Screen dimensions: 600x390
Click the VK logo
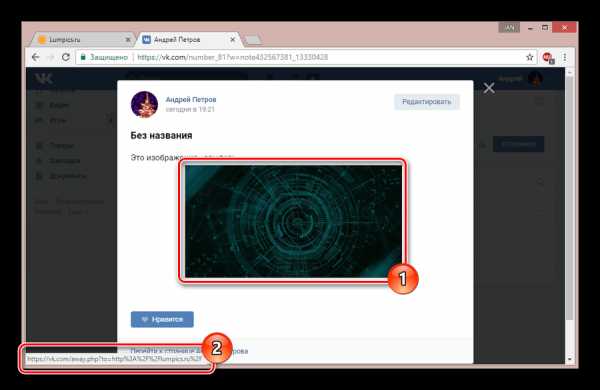(x=44, y=79)
